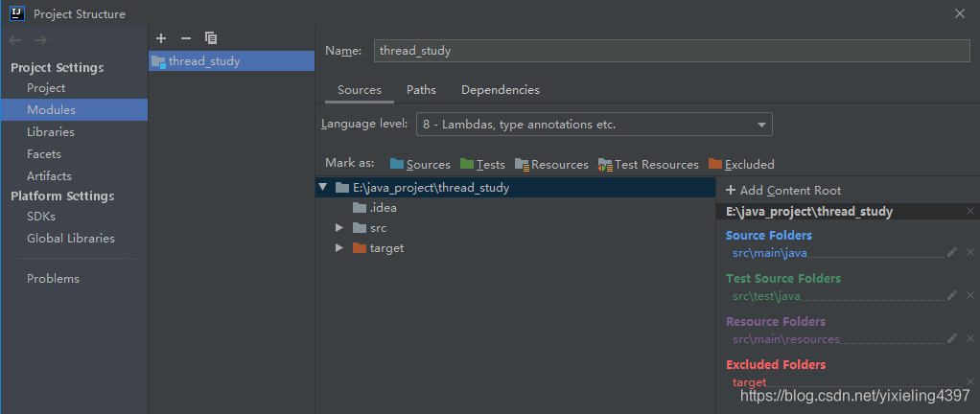Close the Project Structure dialog
This screenshot has width=980, height=414.
click(x=960, y=13)
